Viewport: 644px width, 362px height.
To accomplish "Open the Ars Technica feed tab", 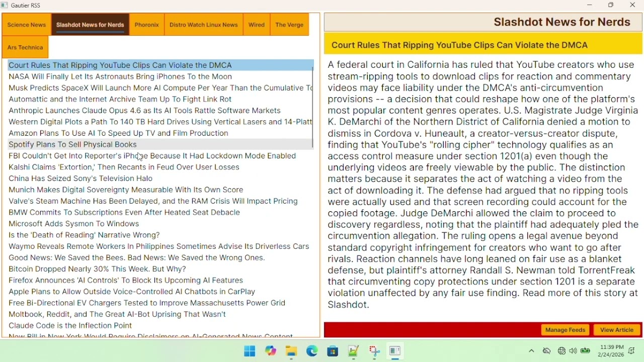I will pos(25,48).
